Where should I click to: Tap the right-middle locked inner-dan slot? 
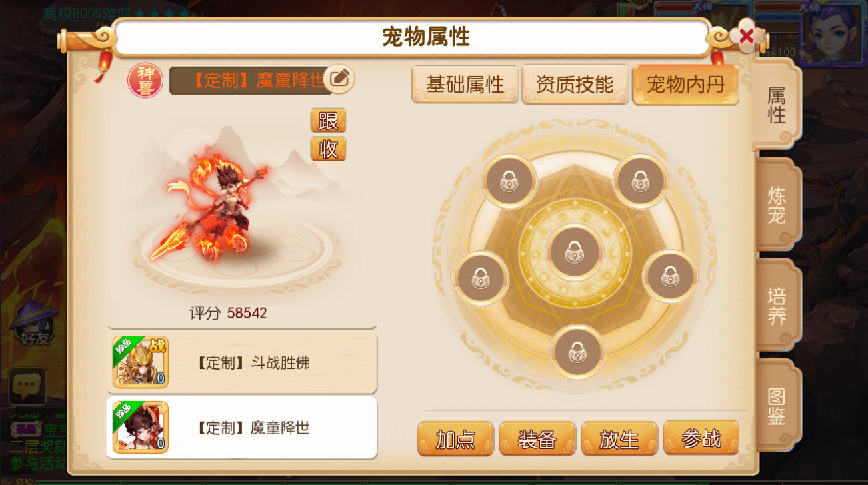(670, 276)
